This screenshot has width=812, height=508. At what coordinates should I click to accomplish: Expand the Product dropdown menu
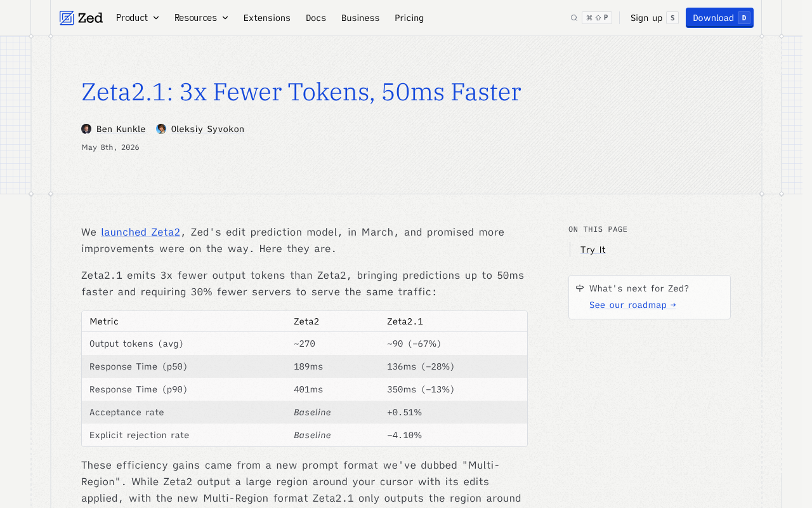pos(138,18)
